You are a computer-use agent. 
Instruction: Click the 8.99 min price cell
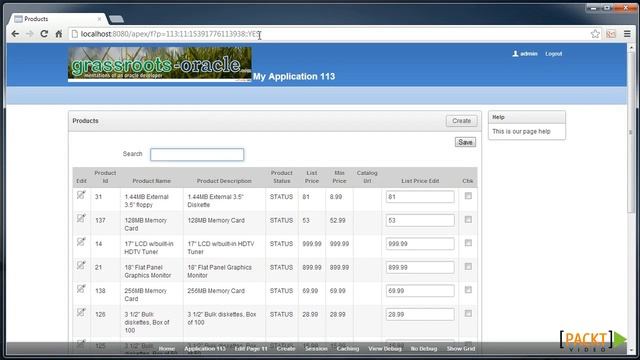[x=336, y=197]
